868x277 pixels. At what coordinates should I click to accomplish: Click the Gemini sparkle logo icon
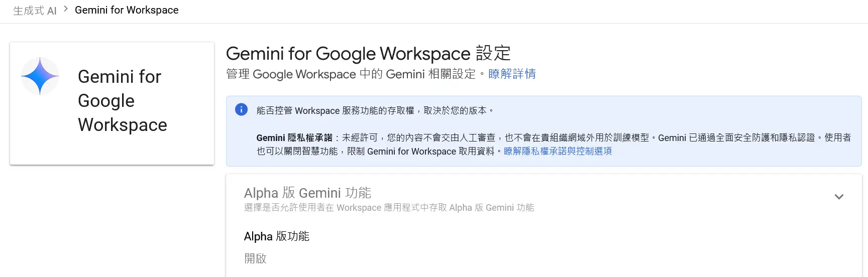(x=40, y=76)
